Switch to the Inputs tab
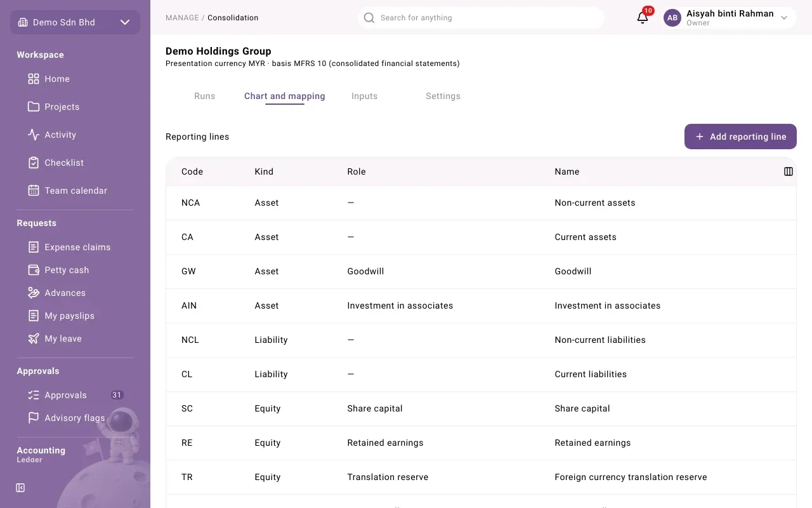 [x=365, y=96]
